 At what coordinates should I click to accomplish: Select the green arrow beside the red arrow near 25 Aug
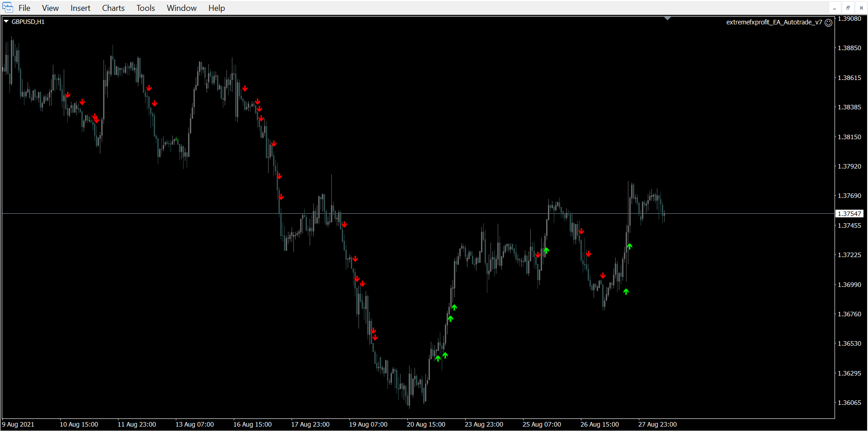coord(546,250)
